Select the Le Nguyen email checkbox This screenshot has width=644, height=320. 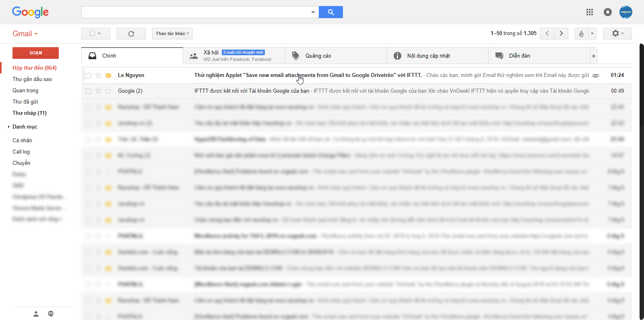89,75
